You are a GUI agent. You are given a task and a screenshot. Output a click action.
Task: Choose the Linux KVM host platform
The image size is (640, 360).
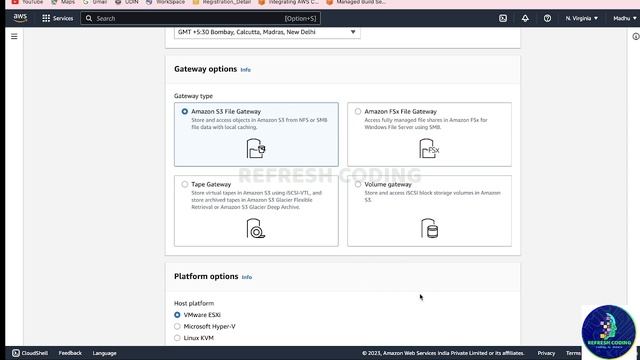(x=177, y=338)
